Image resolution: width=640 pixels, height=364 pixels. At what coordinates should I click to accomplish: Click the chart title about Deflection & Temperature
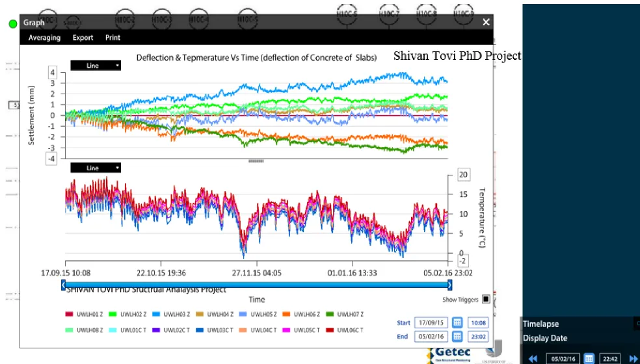coord(256,58)
